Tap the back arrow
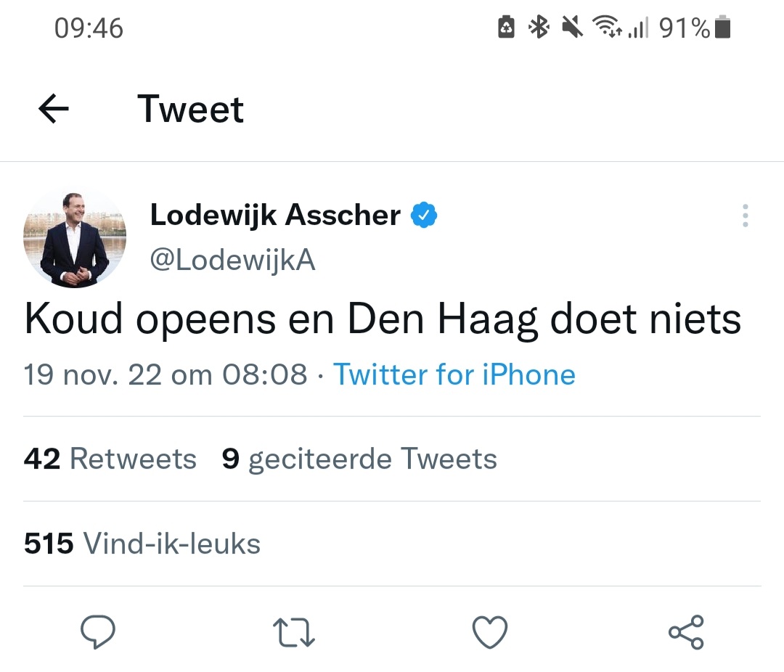Image resolution: width=784 pixels, height=672 pixels. pos(54,109)
